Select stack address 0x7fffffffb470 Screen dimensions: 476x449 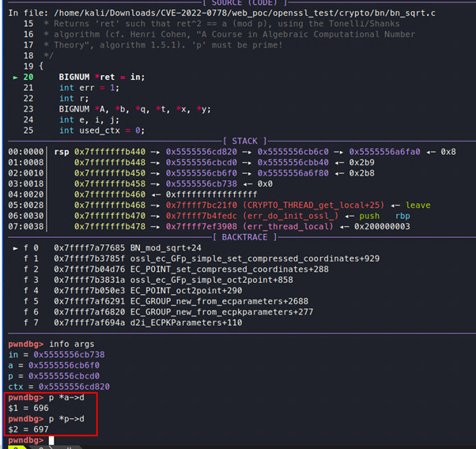pos(110,216)
